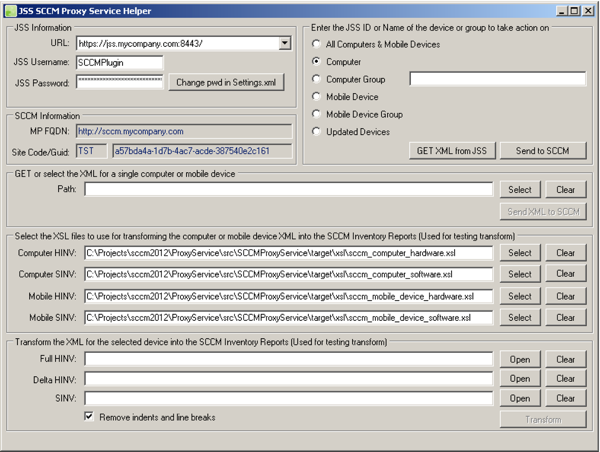Click the Site Code TST field

[x=91, y=151]
